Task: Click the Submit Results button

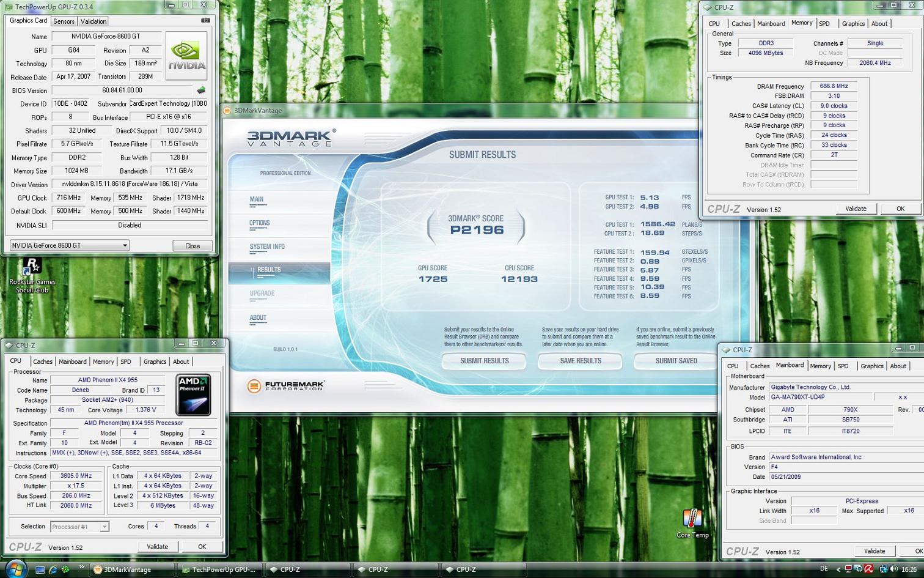Action: 484,361
